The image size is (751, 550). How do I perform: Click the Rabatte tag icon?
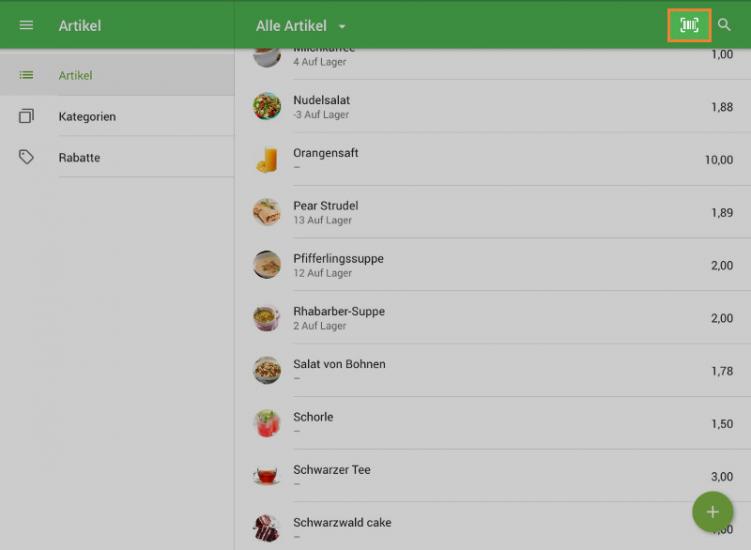(x=26, y=157)
